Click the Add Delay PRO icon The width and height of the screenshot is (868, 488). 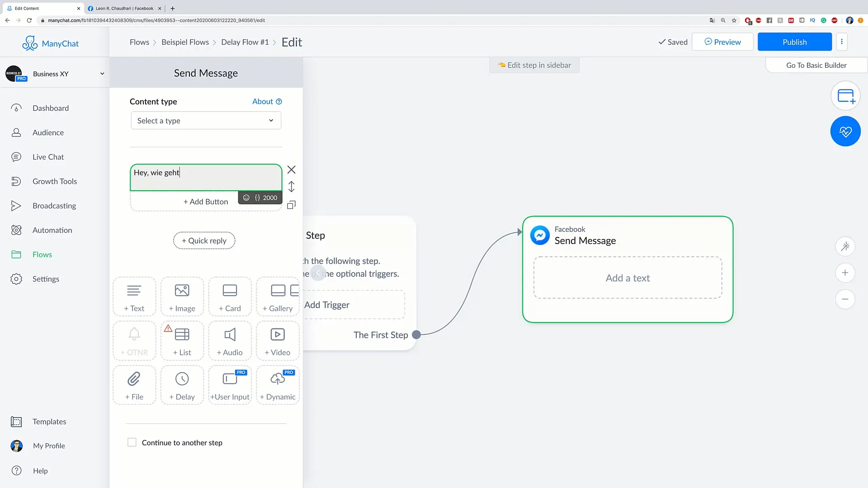182,385
